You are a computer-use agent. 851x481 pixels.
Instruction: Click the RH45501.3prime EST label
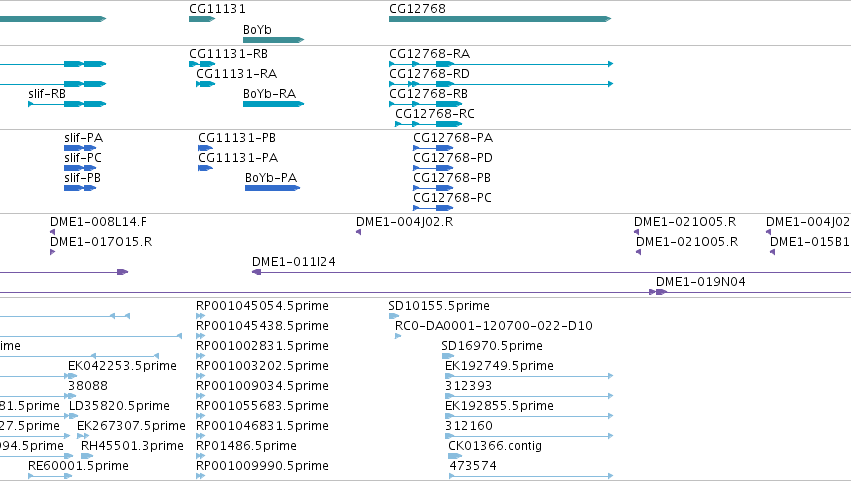click(132, 447)
